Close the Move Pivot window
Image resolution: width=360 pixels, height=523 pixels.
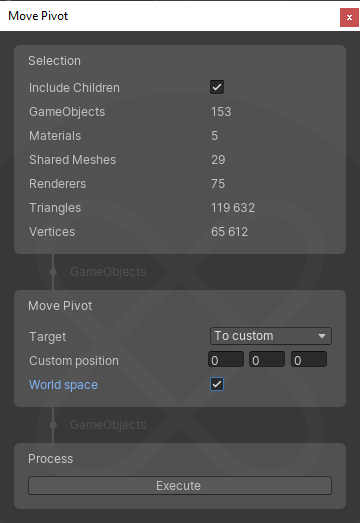point(349,17)
